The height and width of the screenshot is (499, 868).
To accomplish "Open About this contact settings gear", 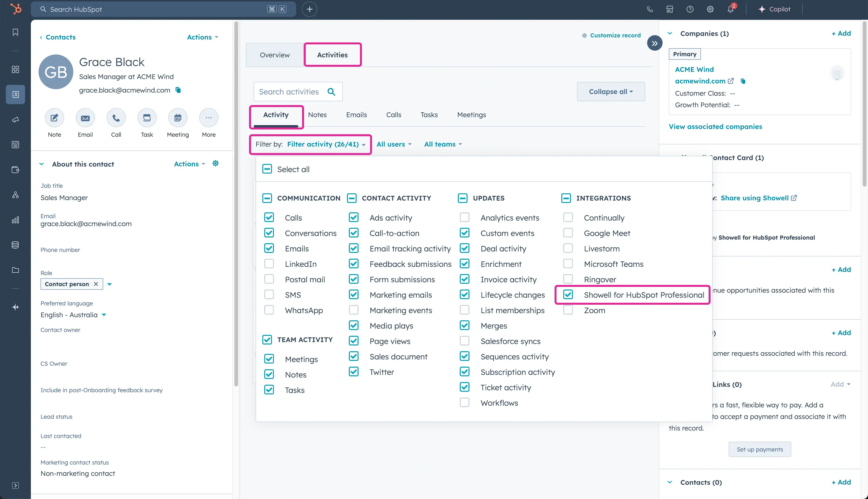I will point(216,163).
